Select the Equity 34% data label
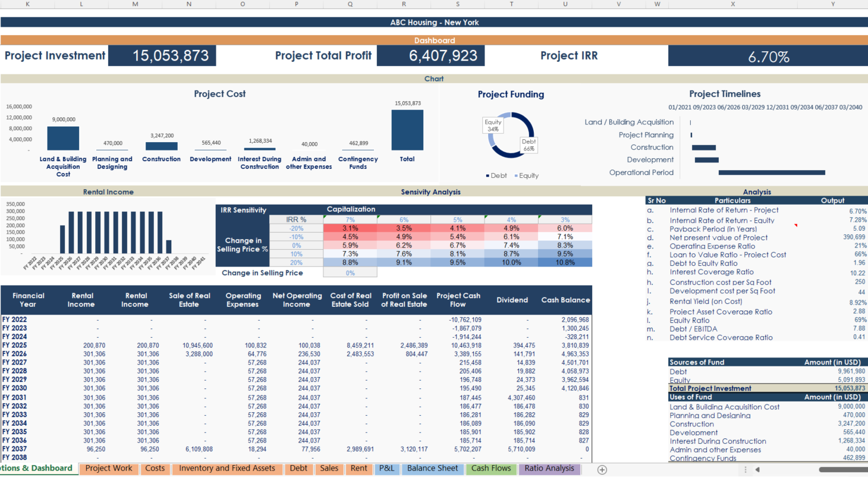868x477 pixels. coord(492,125)
